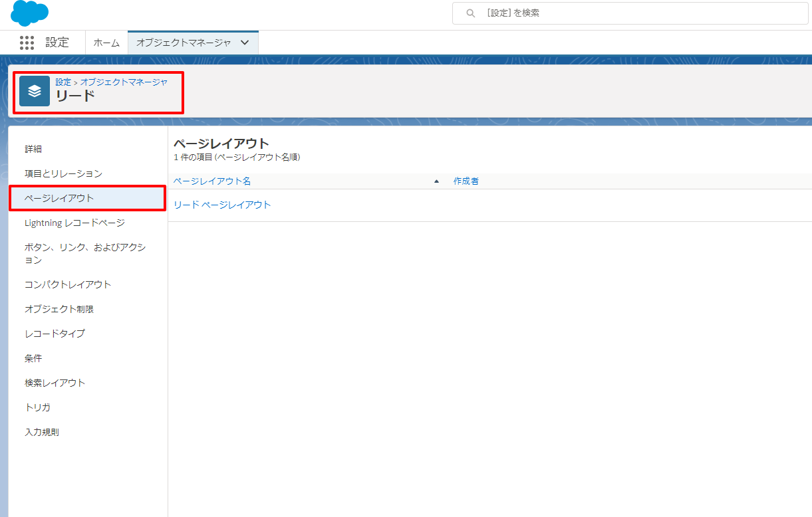Switch to the ホーム tab
The width and height of the screenshot is (812, 517).
[106, 43]
